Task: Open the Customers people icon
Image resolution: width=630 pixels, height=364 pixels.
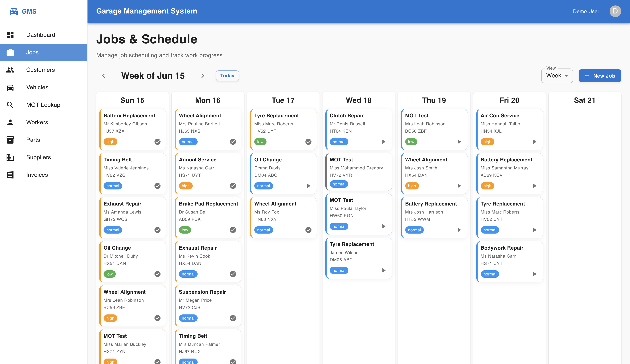Action: coord(10,70)
